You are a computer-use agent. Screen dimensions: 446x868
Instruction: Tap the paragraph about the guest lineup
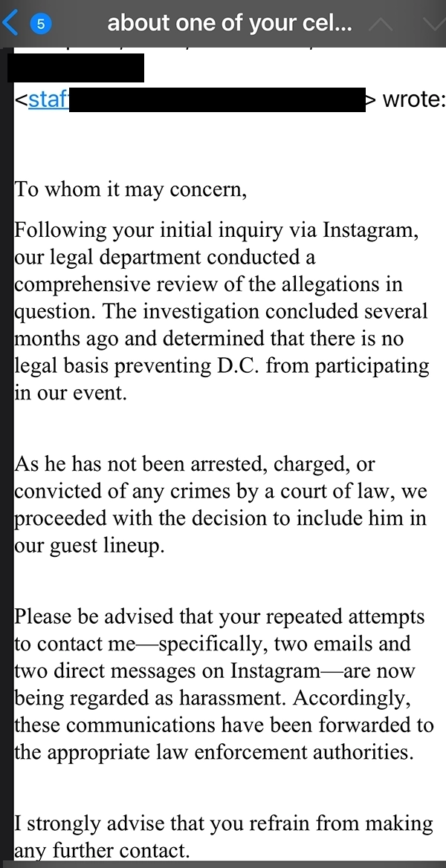click(x=216, y=505)
